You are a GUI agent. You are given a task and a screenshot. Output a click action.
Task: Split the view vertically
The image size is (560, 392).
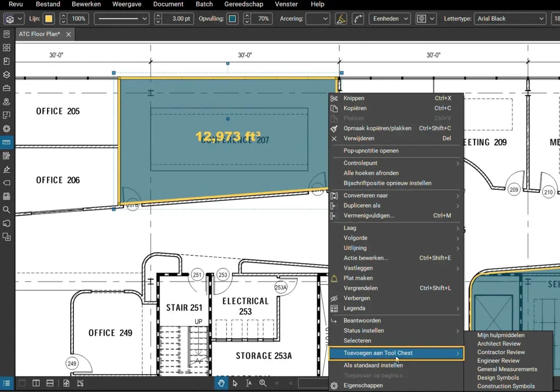point(36,383)
